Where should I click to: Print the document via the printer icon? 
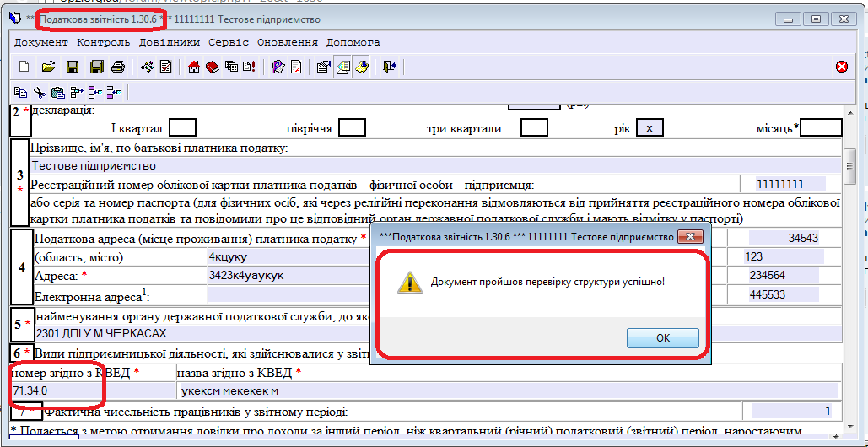[x=118, y=67]
